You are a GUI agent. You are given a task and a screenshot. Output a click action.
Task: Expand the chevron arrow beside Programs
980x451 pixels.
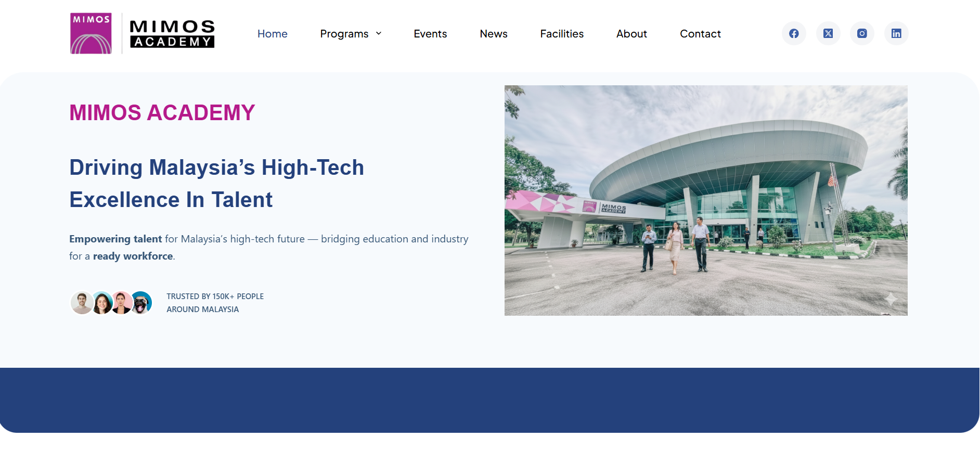[x=379, y=34]
